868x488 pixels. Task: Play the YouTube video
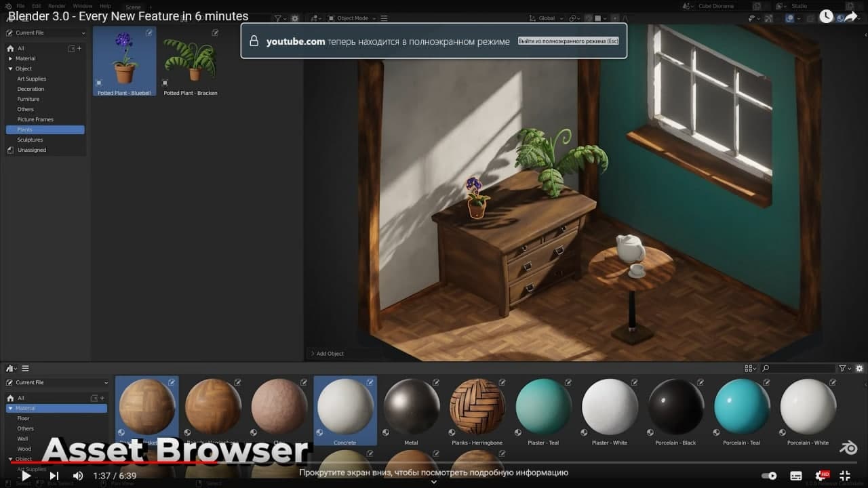[x=26, y=476]
